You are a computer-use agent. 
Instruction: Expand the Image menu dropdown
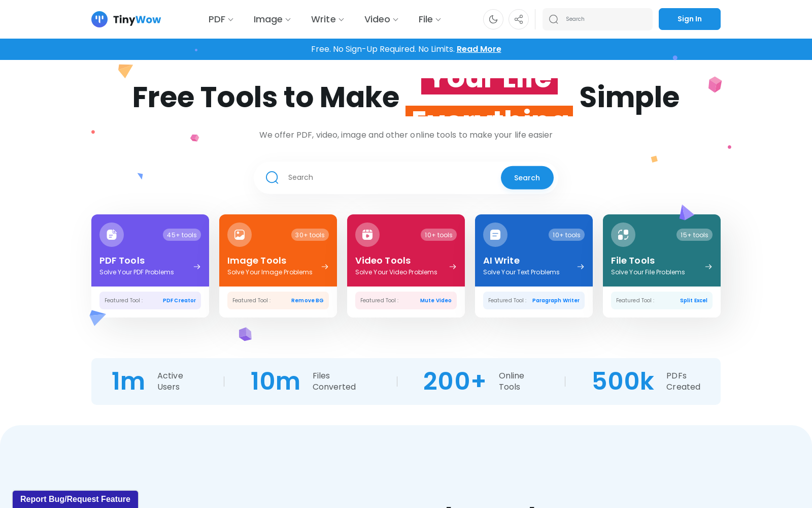coord(272,19)
